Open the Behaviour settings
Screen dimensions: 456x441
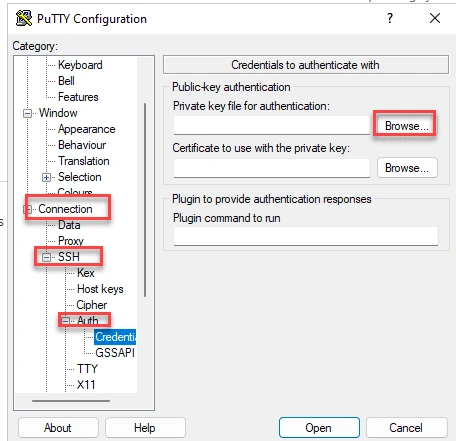pyautogui.click(x=82, y=145)
